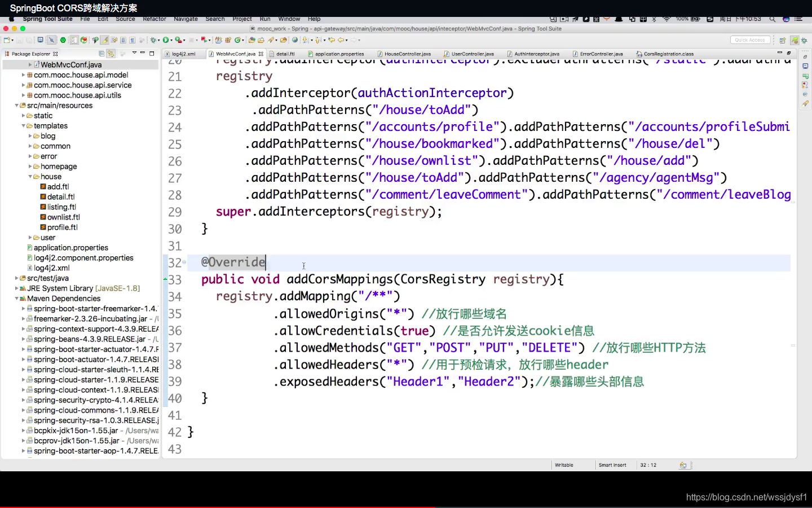This screenshot has width=812, height=508.
Task: Open the Refactor menu
Action: tap(155, 19)
